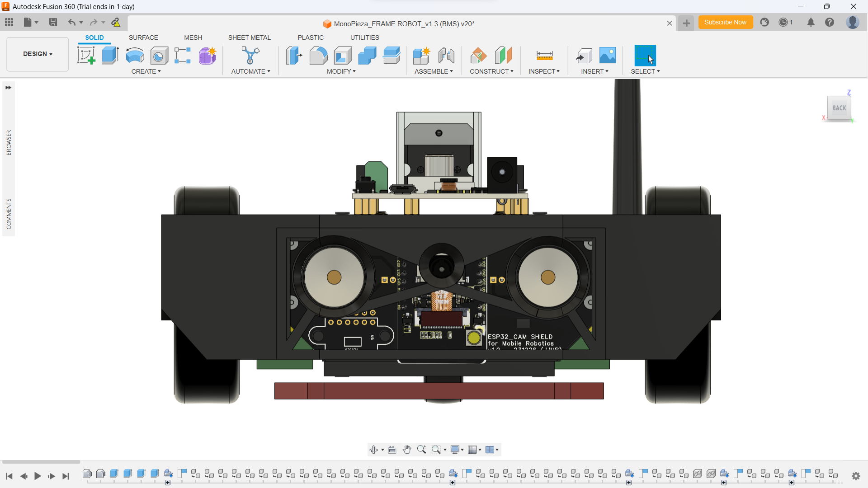Viewport: 868px width, 488px height.
Task: Toggle the Comments side panel
Action: click(9, 214)
